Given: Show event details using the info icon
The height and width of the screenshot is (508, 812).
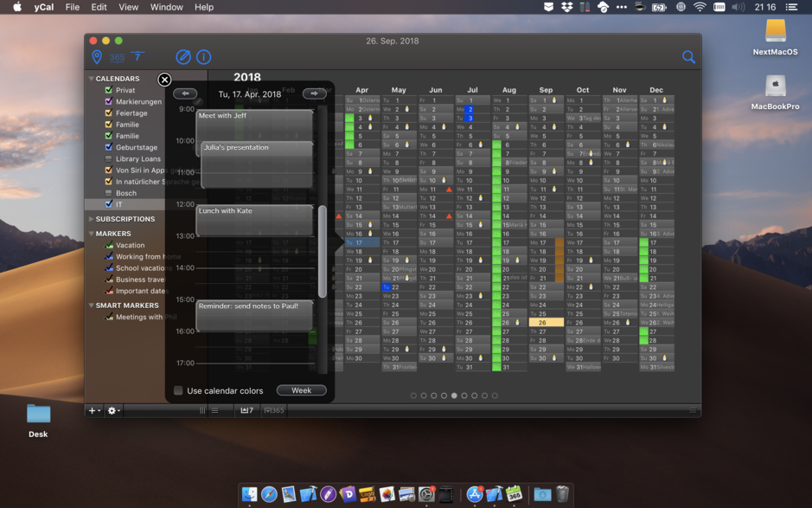Looking at the screenshot, I should pos(203,57).
